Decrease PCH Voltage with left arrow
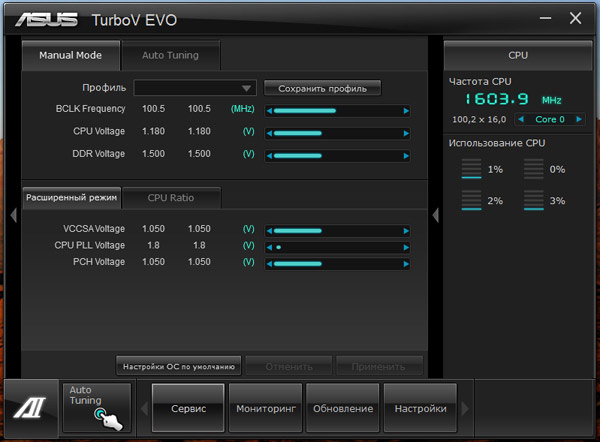The image size is (600, 442). tap(269, 264)
